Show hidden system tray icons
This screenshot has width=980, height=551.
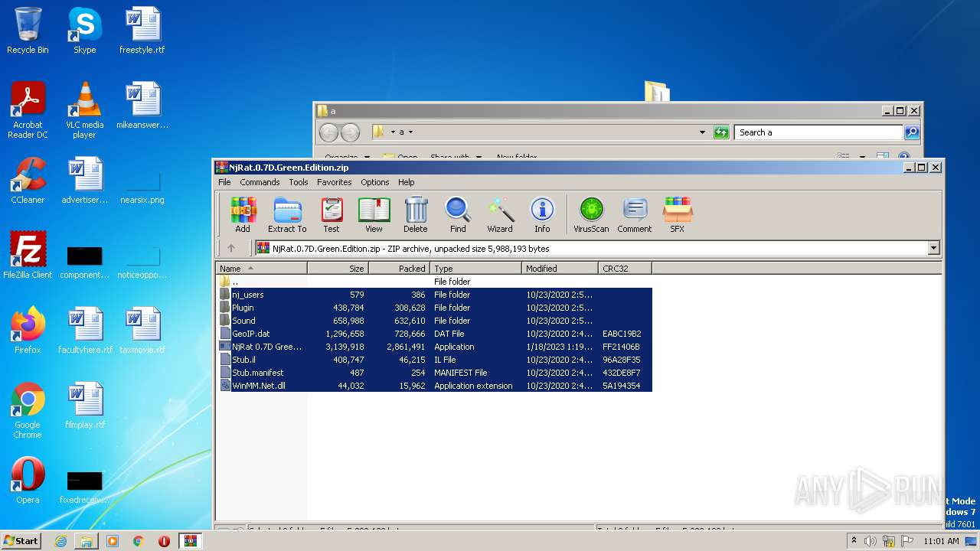pyautogui.click(x=854, y=541)
